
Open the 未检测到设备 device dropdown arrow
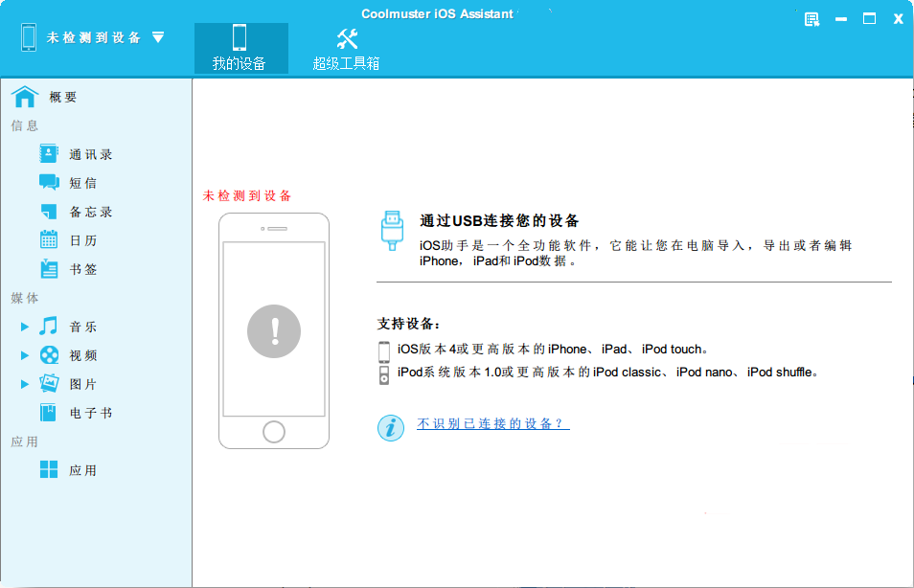(x=158, y=37)
